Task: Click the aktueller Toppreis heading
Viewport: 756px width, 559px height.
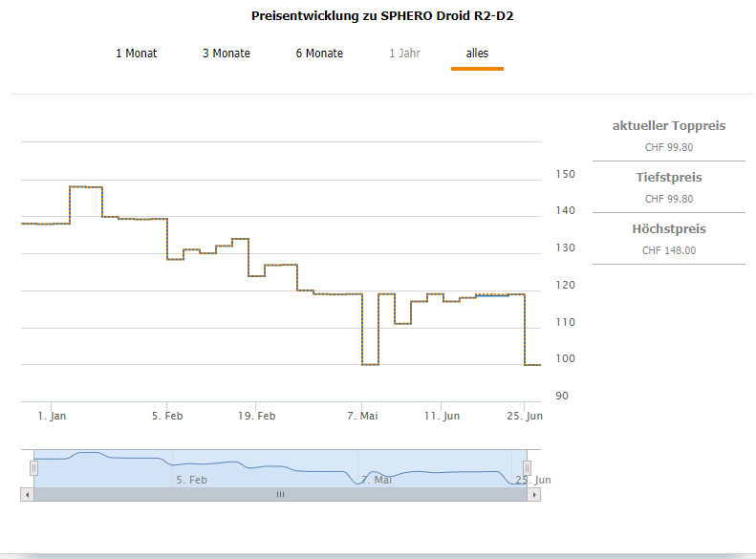Action: click(x=668, y=126)
